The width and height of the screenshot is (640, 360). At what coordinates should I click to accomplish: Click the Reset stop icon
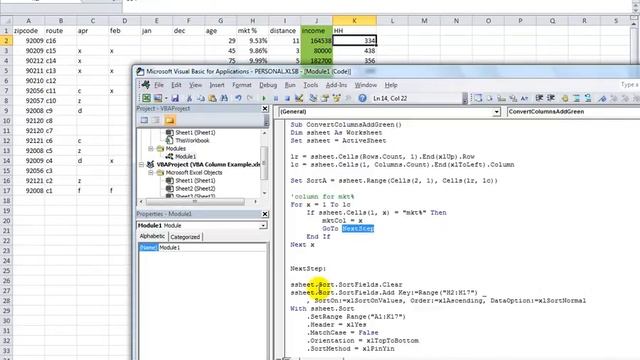click(287, 98)
